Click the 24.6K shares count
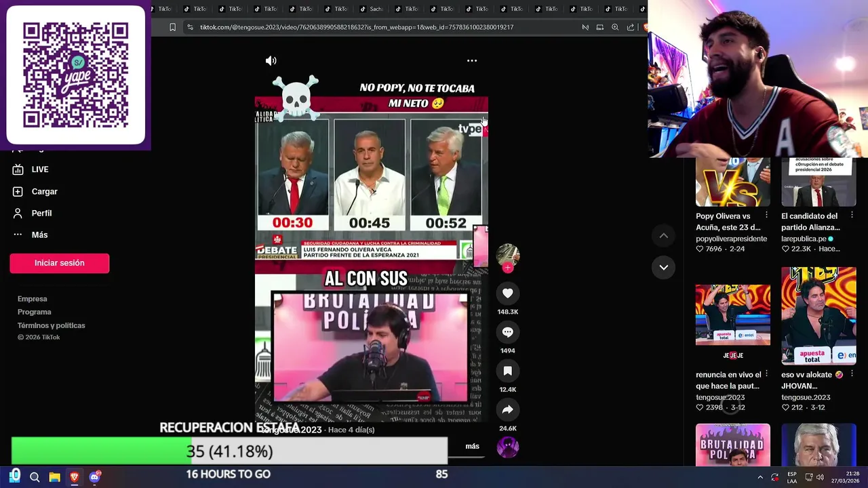 (x=507, y=428)
